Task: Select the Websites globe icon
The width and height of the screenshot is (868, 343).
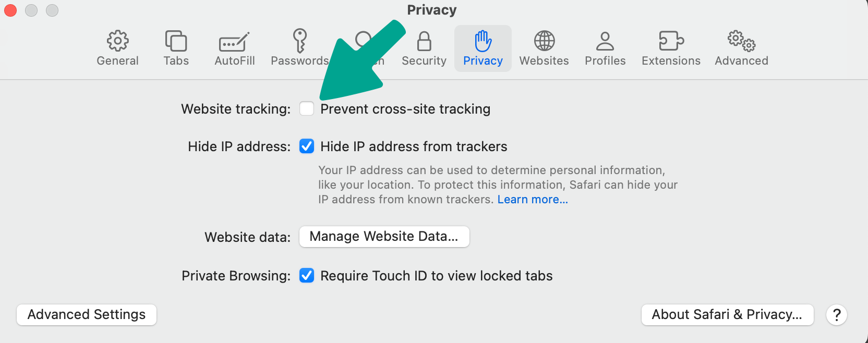Action: [544, 41]
